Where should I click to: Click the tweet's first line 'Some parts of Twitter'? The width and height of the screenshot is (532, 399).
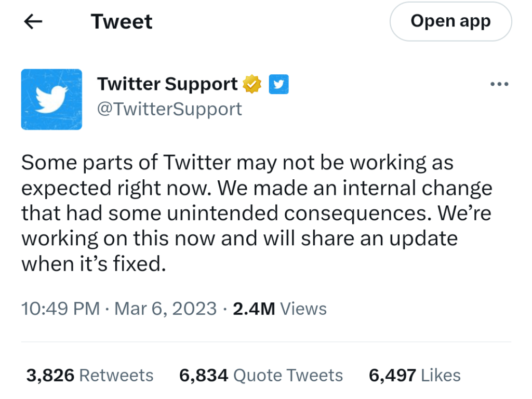point(126,162)
